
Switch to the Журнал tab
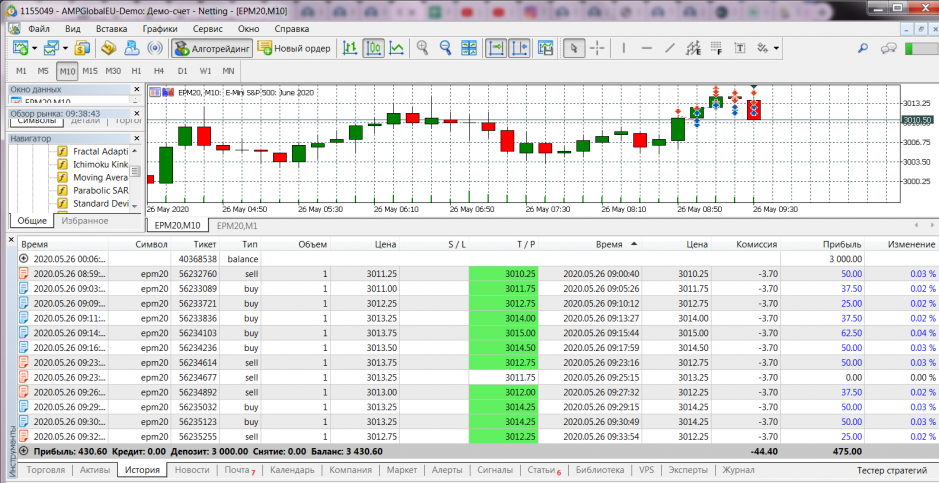pos(738,470)
